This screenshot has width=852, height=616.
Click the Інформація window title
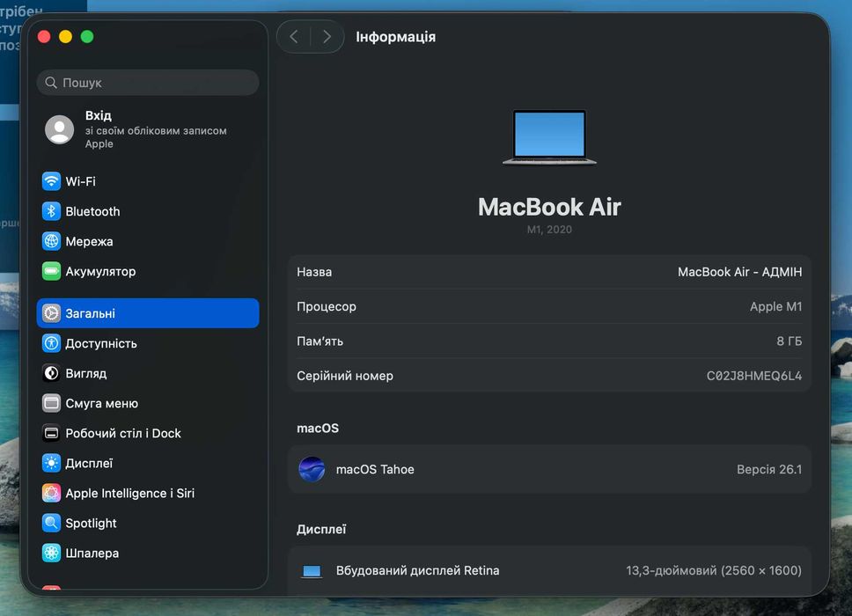click(395, 37)
